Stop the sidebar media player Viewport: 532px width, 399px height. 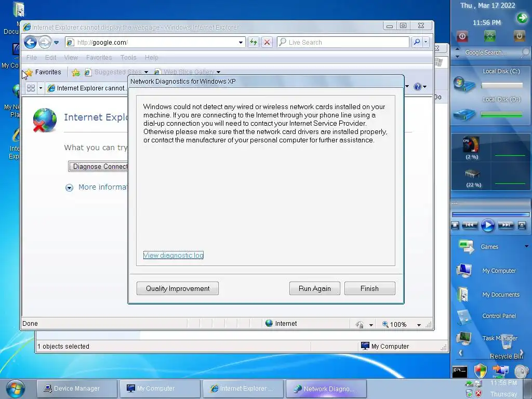click(x=455, y=225)
